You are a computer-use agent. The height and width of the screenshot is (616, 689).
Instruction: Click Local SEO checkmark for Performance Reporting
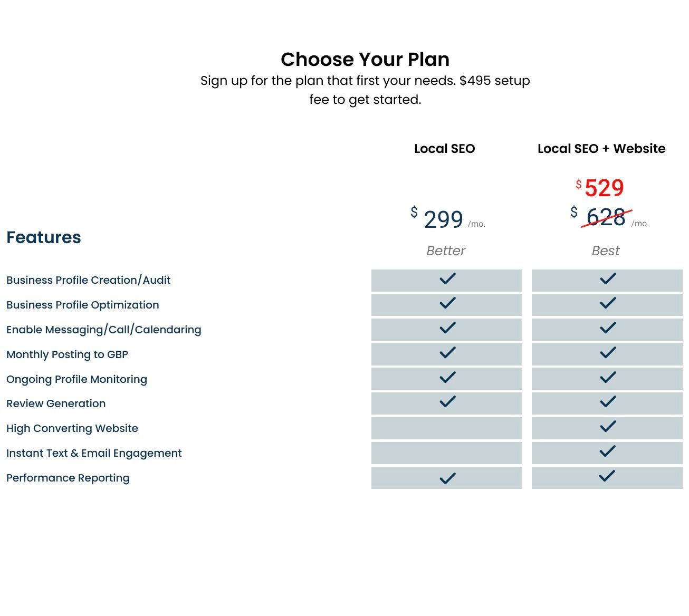pyautogui.click(x=447, y=478)
